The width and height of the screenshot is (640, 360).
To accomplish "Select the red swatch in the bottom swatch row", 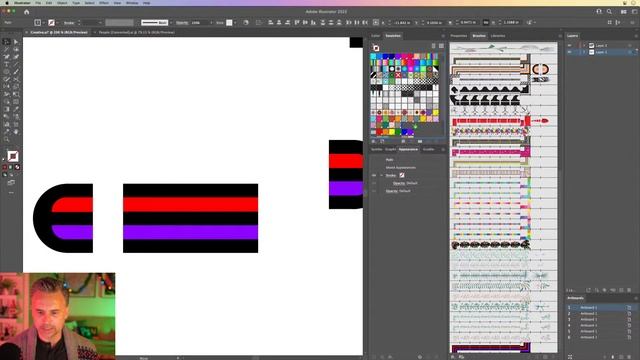I will coord(379,132).
